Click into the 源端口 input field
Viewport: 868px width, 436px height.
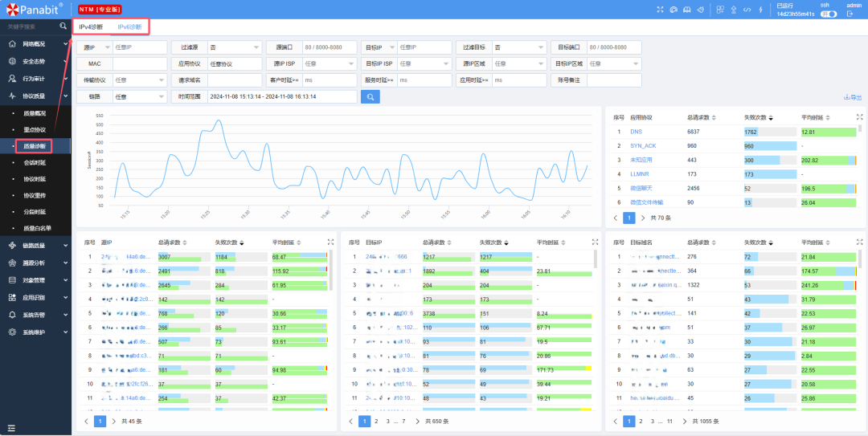click(330, 47)
